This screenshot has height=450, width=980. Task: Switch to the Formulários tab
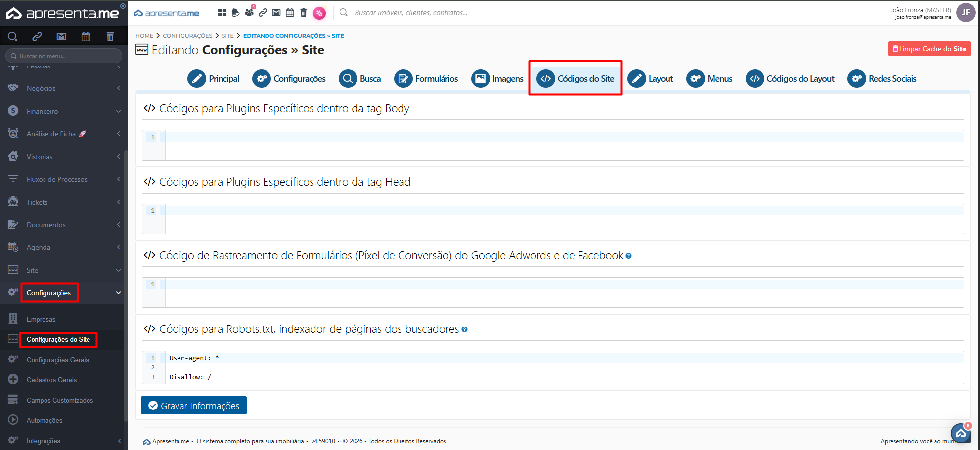[426, 79]
